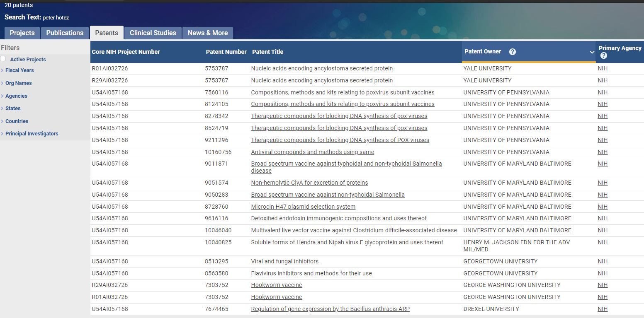Select the Patents tab
Image resolution: width=644 pixels, height=318 pixels.
[107, 33]
